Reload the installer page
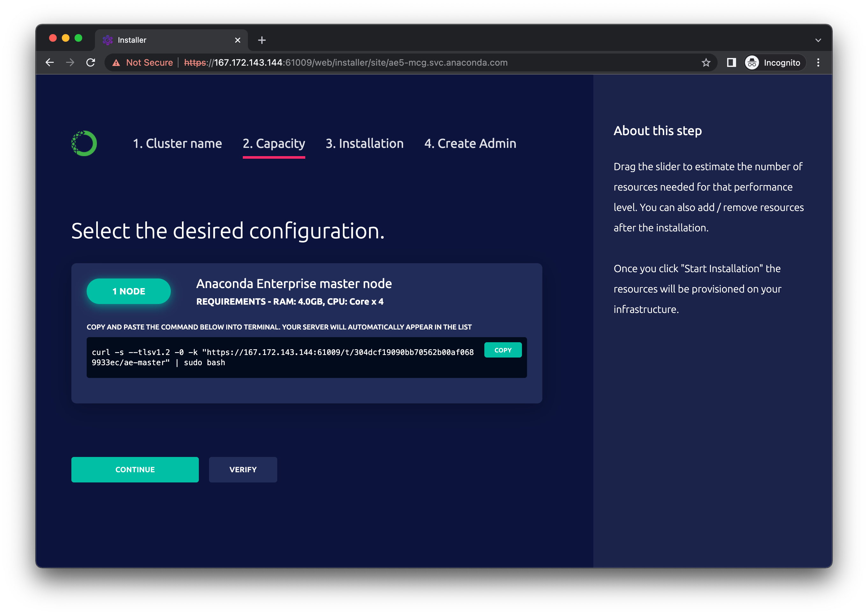The width and height of the screenshot is (868, 615). point(90,62)
